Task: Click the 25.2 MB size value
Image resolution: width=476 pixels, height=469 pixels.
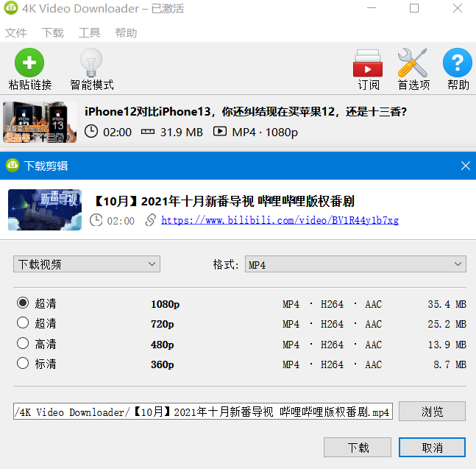Action: tap(447, 324)
